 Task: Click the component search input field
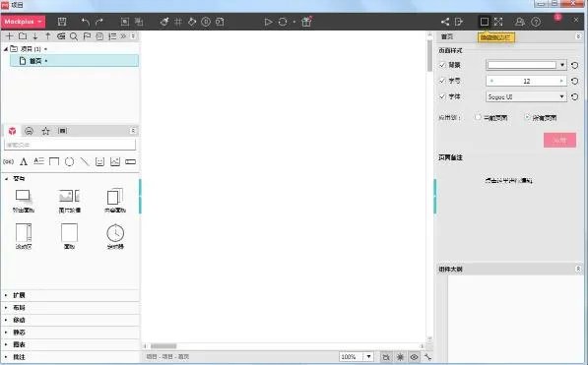point(70,145)
